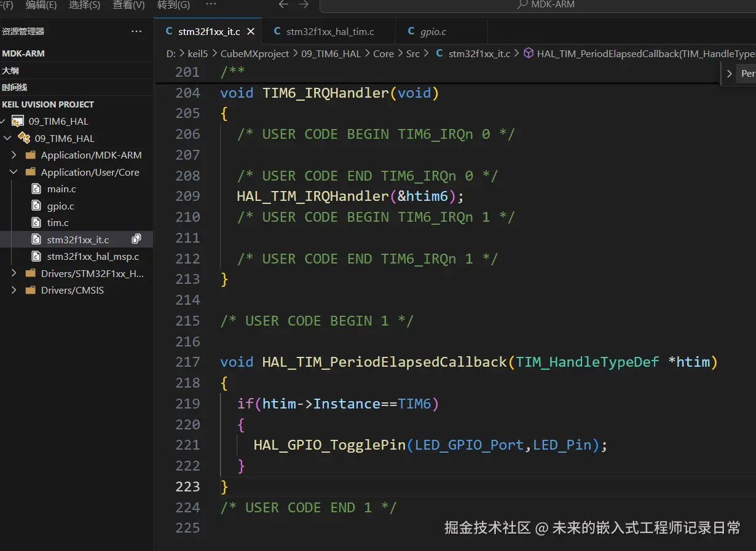Image resolution: width=756 pixels, height=551 pixels.
Task: Go forward with the right arrow
Action: click(304, 4)
